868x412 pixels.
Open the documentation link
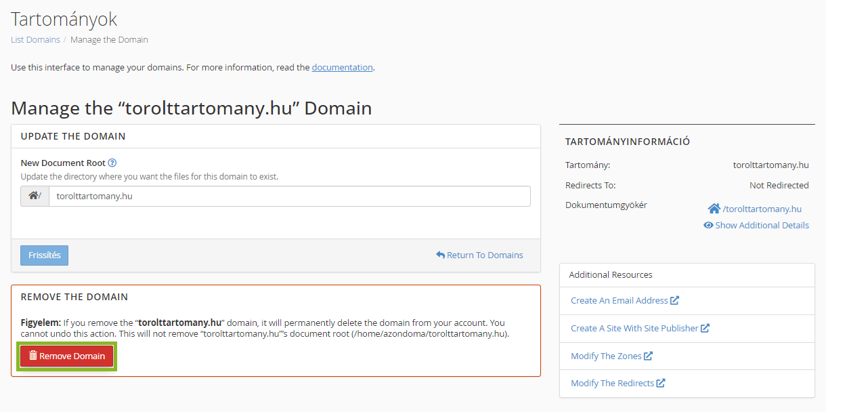tap(342, 67)
